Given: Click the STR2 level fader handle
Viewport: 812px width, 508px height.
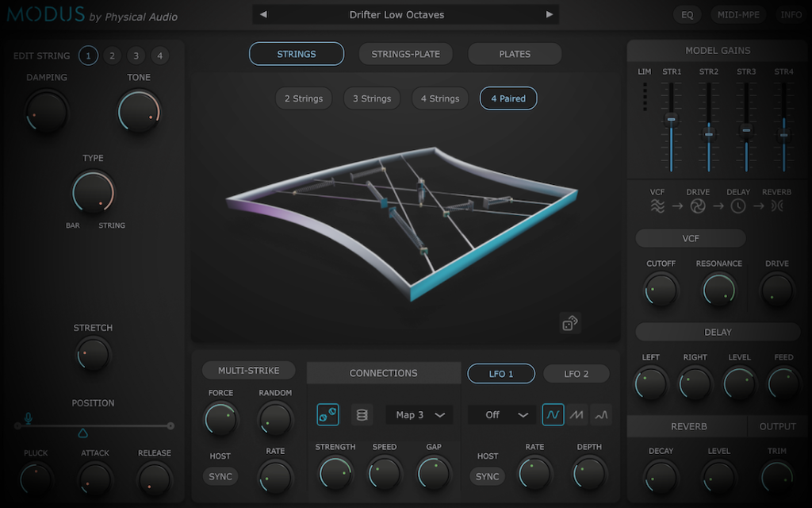Looking at the screenshot, I should point(707,133).
